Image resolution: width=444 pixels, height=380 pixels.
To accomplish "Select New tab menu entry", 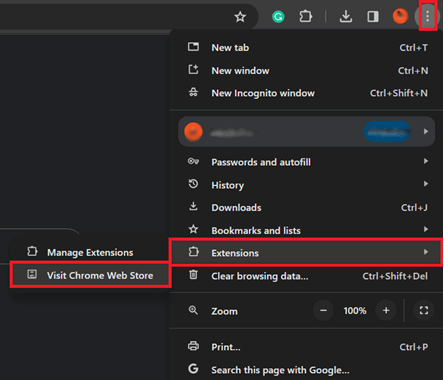I will click(306, 47).
